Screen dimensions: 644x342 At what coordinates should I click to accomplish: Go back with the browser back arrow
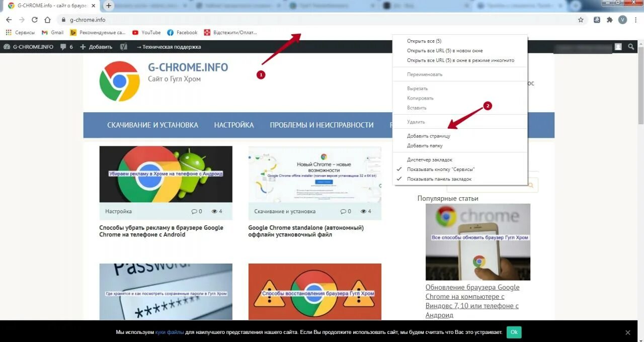pos(9,20)
